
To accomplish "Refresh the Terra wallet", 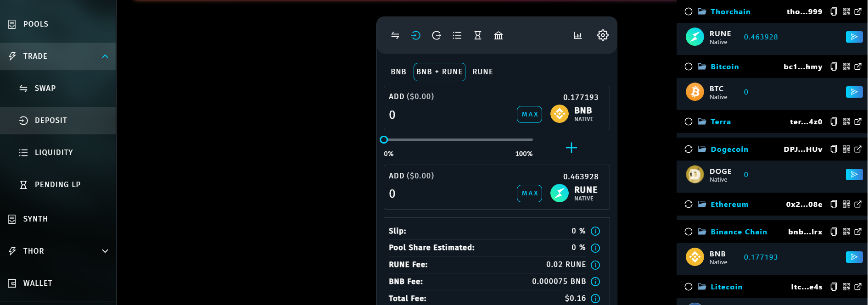I will point(689,122).
